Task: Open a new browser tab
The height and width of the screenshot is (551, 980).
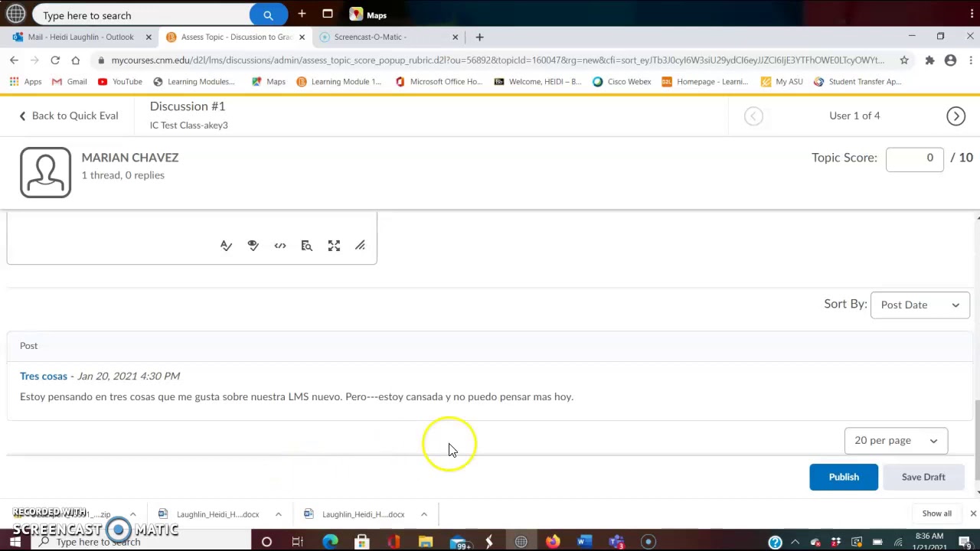Action: pyautogui.click(x=479, y=37)
